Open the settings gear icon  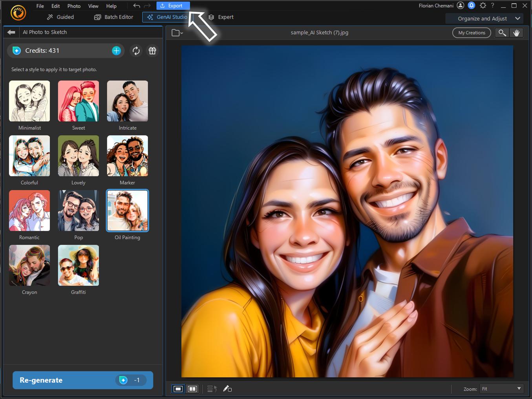coord(483,5)
